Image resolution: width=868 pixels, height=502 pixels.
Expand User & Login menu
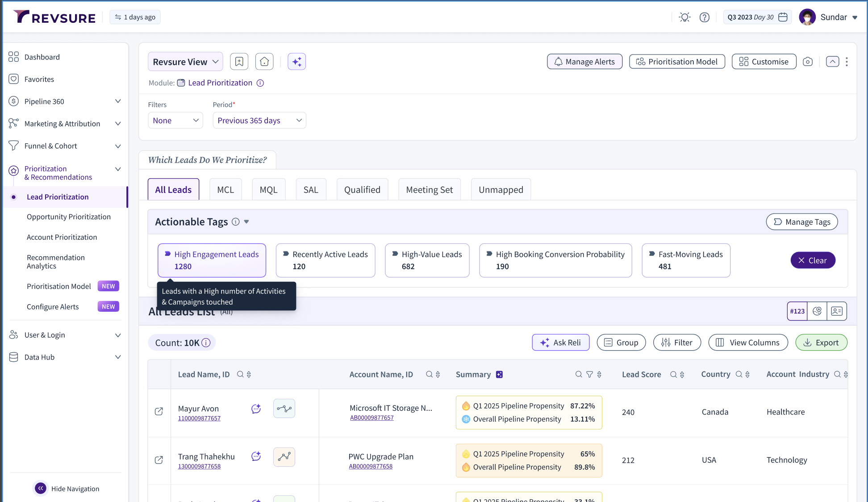point(118,335)
